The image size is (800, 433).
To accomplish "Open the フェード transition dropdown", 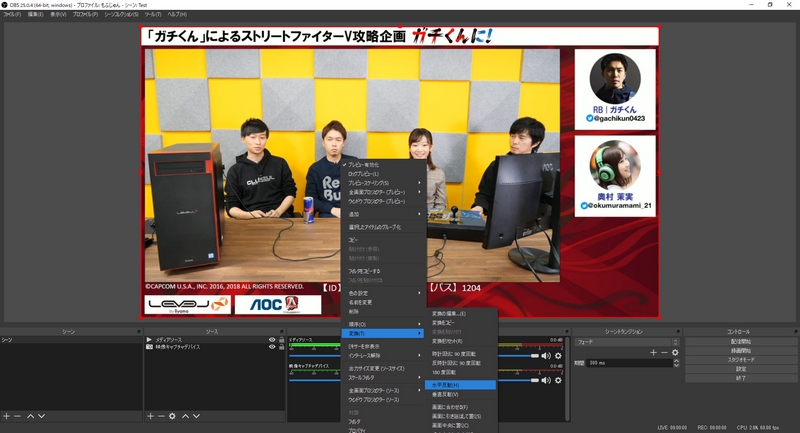I will [627, 342].
